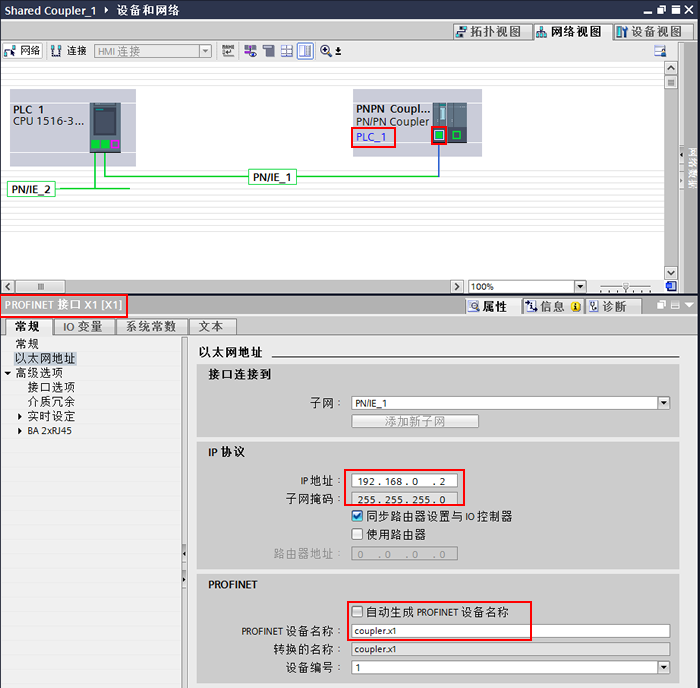
Task: Click the network view vertical scroll down arrow
Action: pyautogui.click(x=671, y=273)
